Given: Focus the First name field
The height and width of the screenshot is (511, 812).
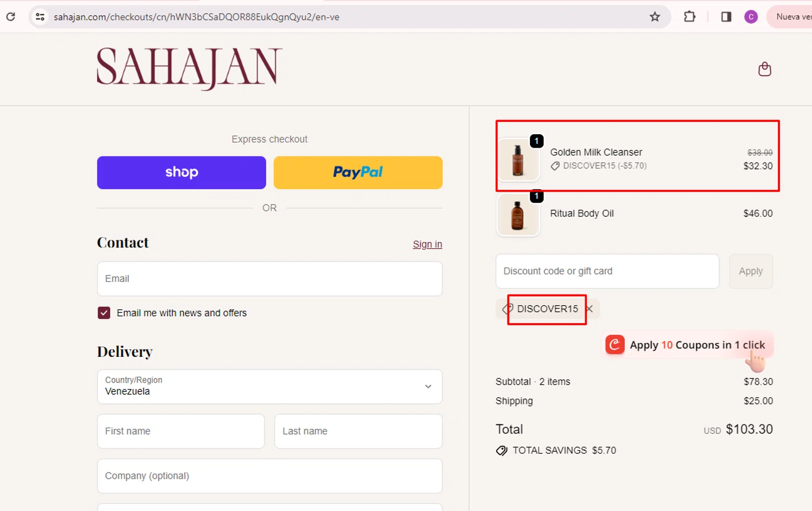Looking at the screenshot, I should pyautogui.click(x=181, y=431).
